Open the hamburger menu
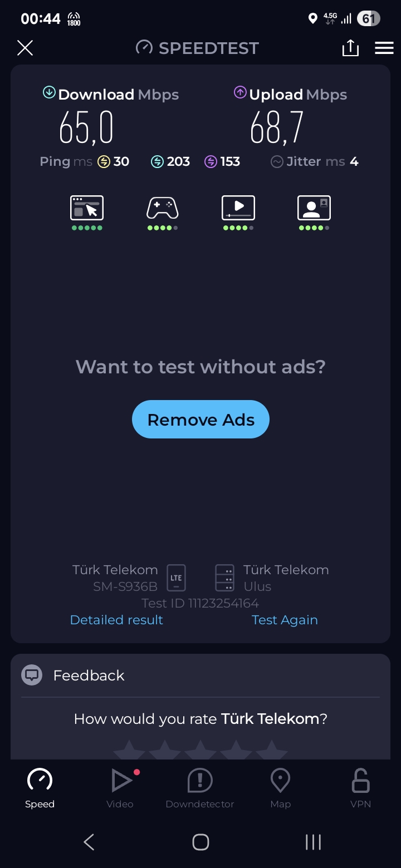 pos(384,48)
